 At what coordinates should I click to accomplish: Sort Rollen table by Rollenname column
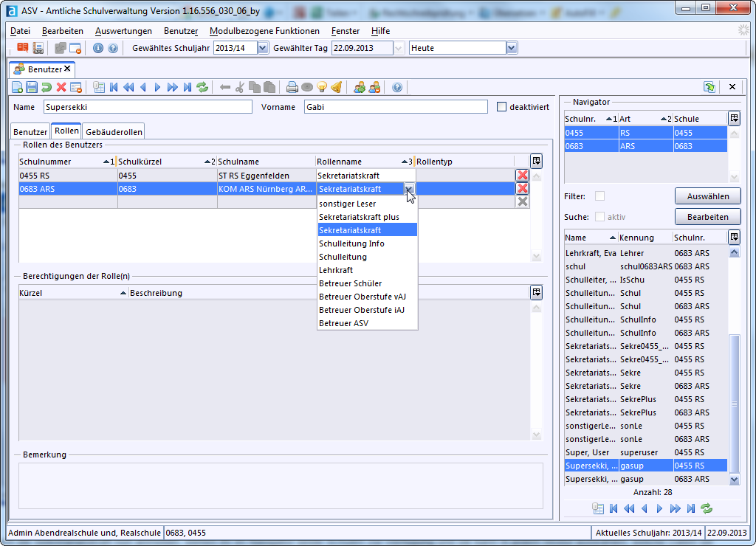(x=365, y=162)
